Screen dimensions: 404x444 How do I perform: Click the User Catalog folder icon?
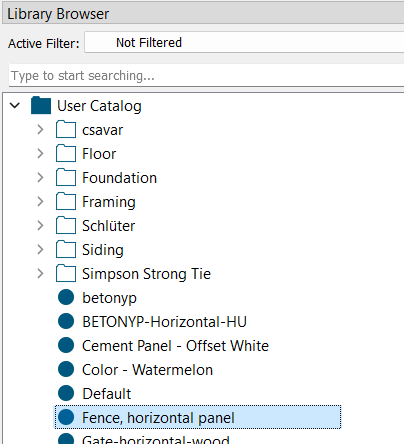click(41, 105)
